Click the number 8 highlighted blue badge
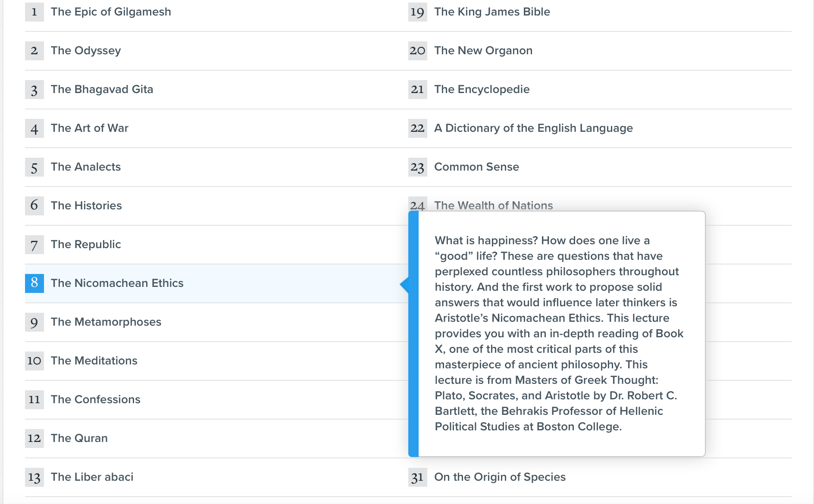Image resolution: width=814 pixels, height=504 pixels. point(34,283)
